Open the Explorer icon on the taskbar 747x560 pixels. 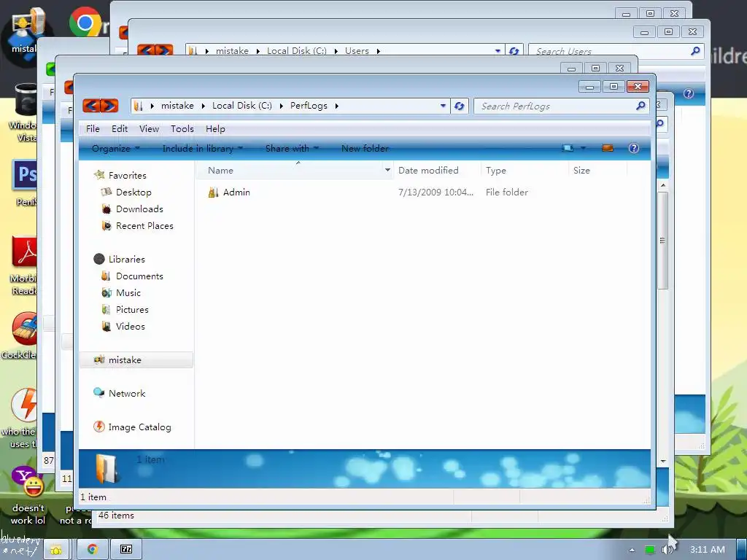tap(57, 550)
